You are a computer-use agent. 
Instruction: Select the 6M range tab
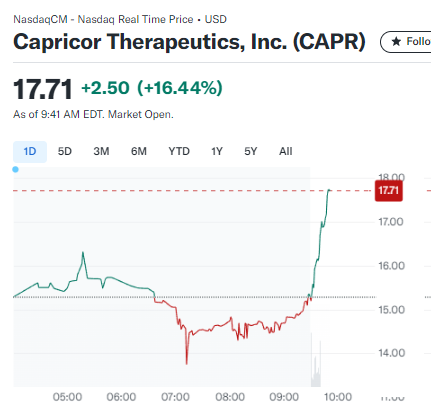pos(139,152)
